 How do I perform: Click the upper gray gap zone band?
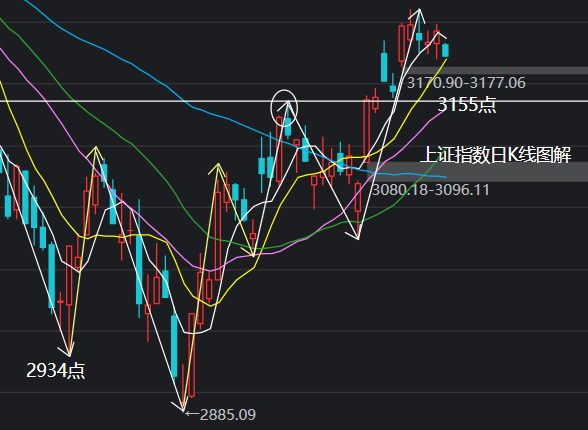point(495,70)
